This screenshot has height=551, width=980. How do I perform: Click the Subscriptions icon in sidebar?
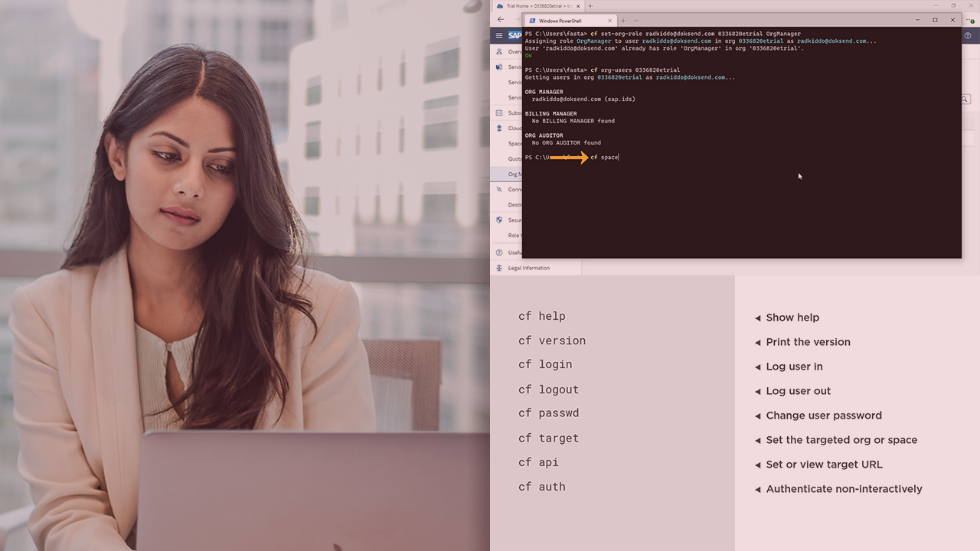pyautogui.click(x=499, y=113)
